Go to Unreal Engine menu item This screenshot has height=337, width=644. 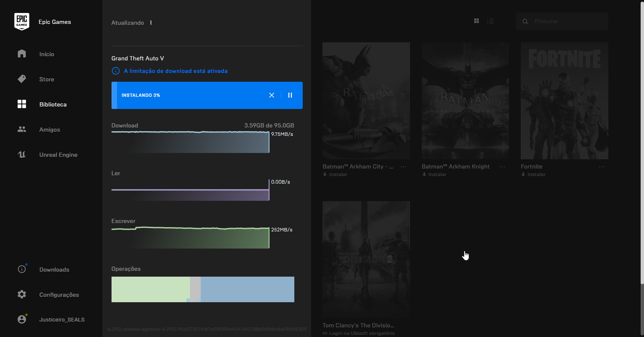coord(58,155)
